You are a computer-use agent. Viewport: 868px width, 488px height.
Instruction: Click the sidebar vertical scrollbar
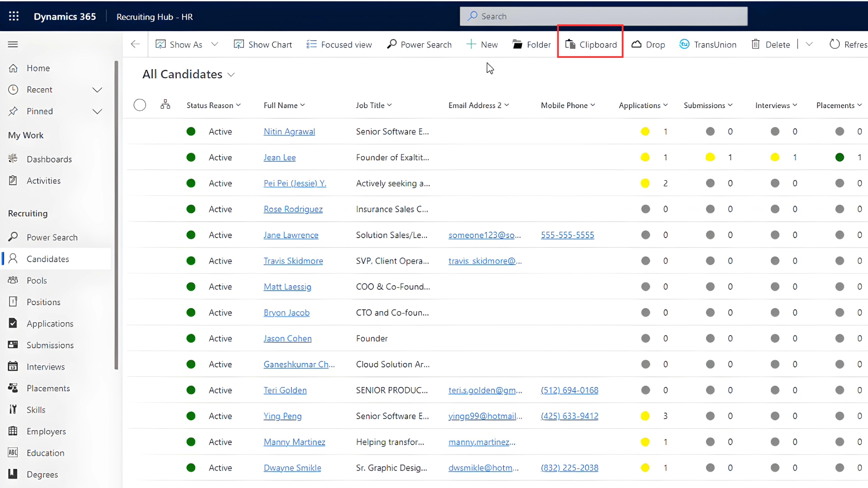tap(116, 215)
